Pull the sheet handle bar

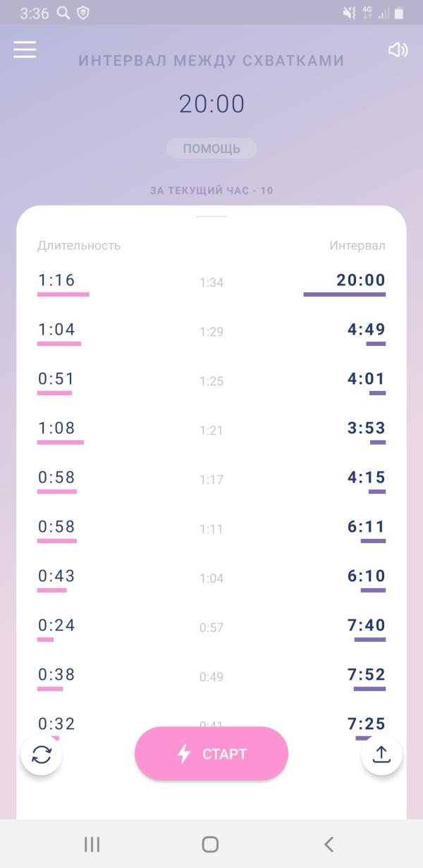point(211,216)
